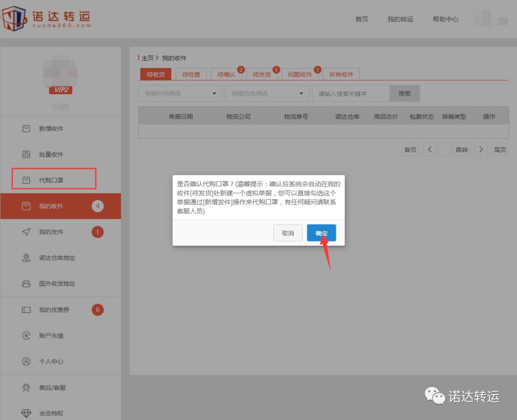The height and width of the screenshot is (420, 517).
Task: Open the 根据时间筛选 time filter dropdown
Action: [180, 93]
